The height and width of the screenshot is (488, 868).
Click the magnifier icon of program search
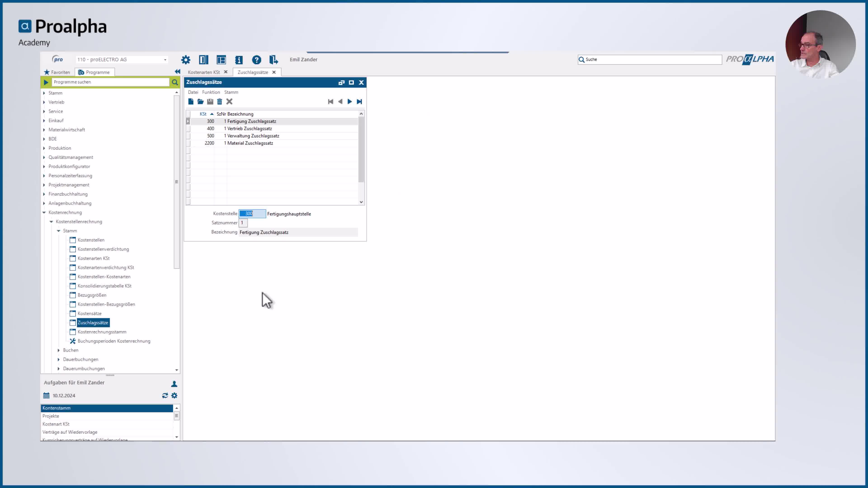tap(175, 82)
